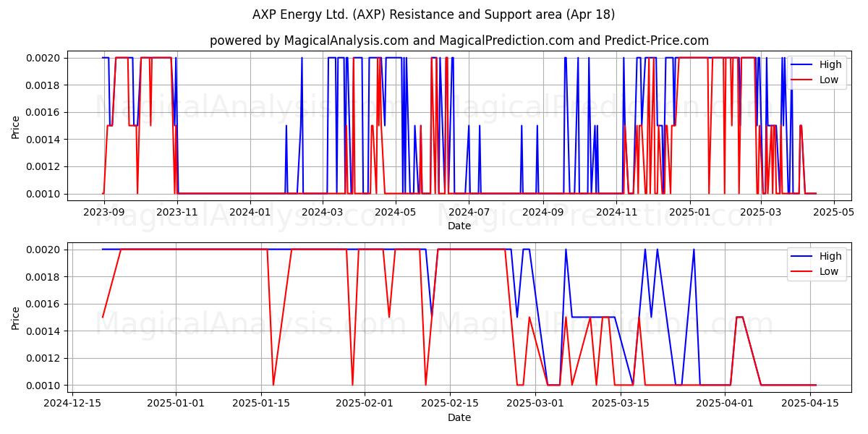
Task: Click the '0.0014' y-axis value on the top chart
Action: click(44, 140)
